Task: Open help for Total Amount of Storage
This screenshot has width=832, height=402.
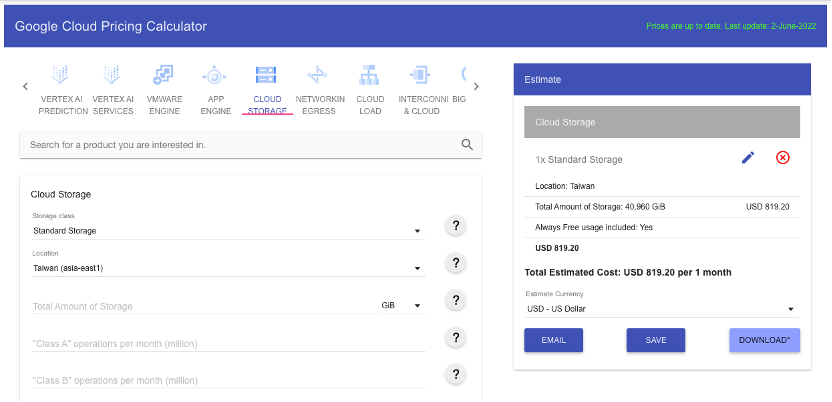Action: 455,300
